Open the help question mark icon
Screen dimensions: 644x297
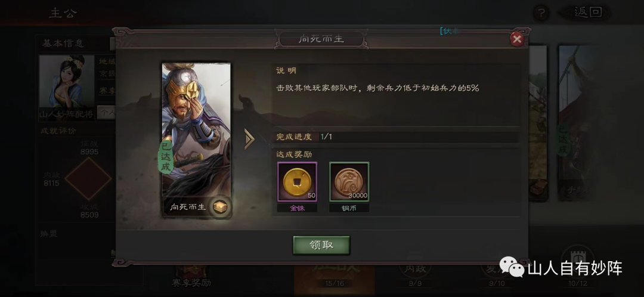[x=541, y=13]
